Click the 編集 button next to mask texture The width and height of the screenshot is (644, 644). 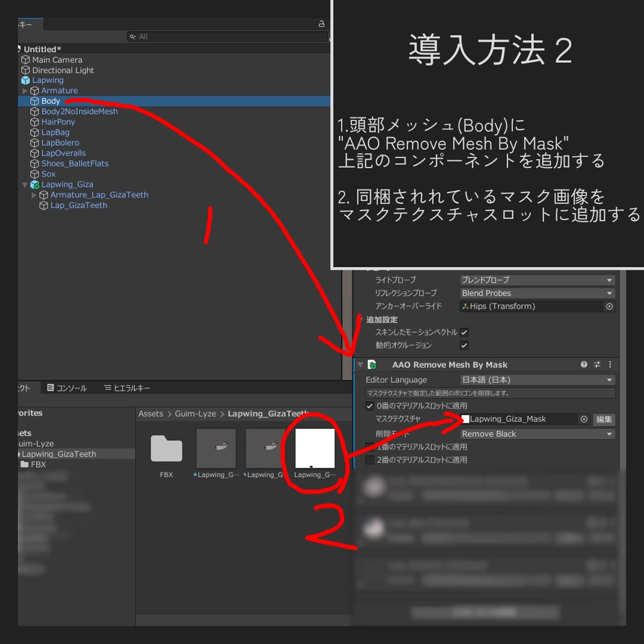(x=604, y=419)
